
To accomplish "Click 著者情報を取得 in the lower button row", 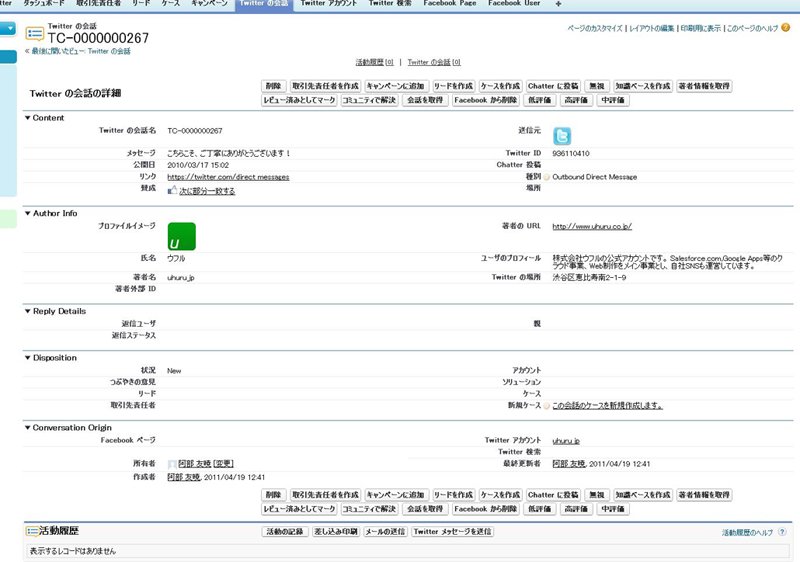I will 704,495.
